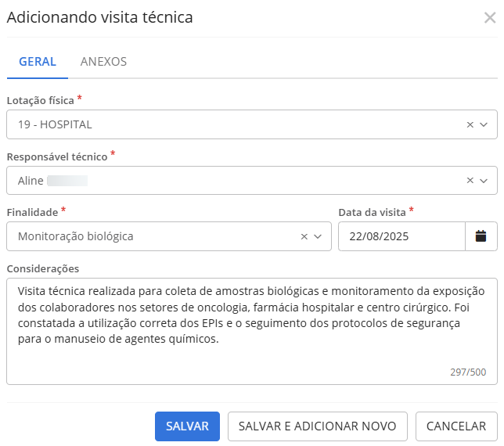Image resolution: width=504 pixels, height=446 pixels.
Task: Clear the Responsável técnico selection
Action: click(470, 181)
